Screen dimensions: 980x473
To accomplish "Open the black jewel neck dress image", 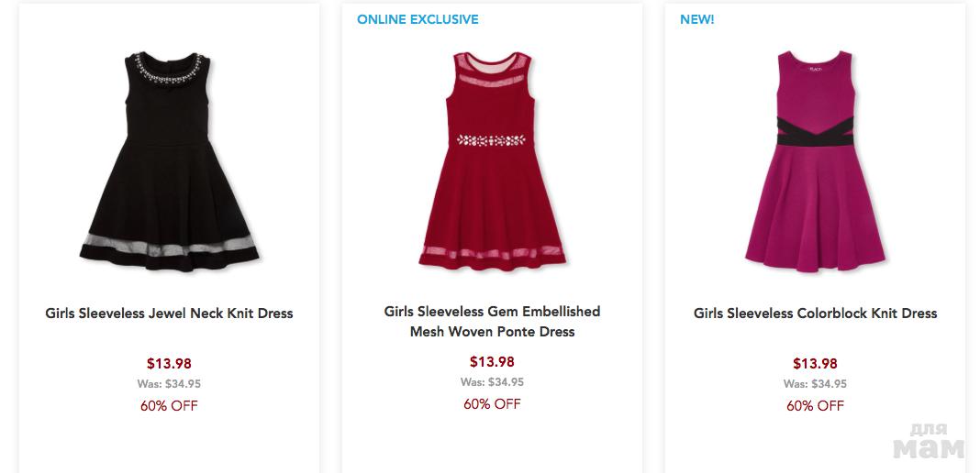I will [169, 165].
